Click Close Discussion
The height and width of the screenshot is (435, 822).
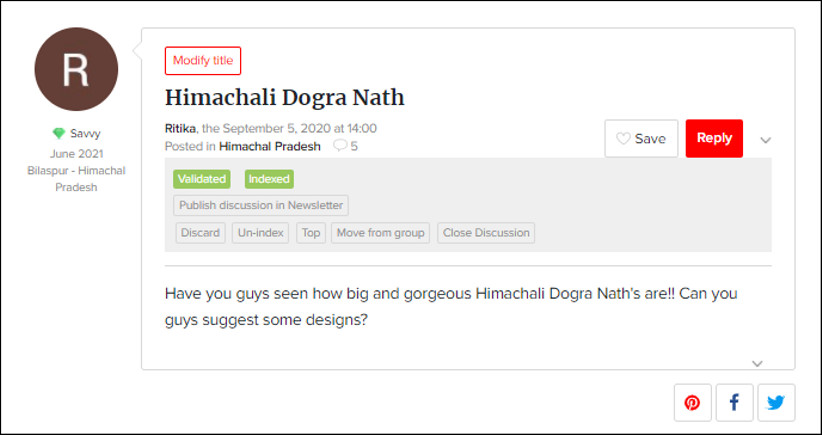click(x=486, y=233)
